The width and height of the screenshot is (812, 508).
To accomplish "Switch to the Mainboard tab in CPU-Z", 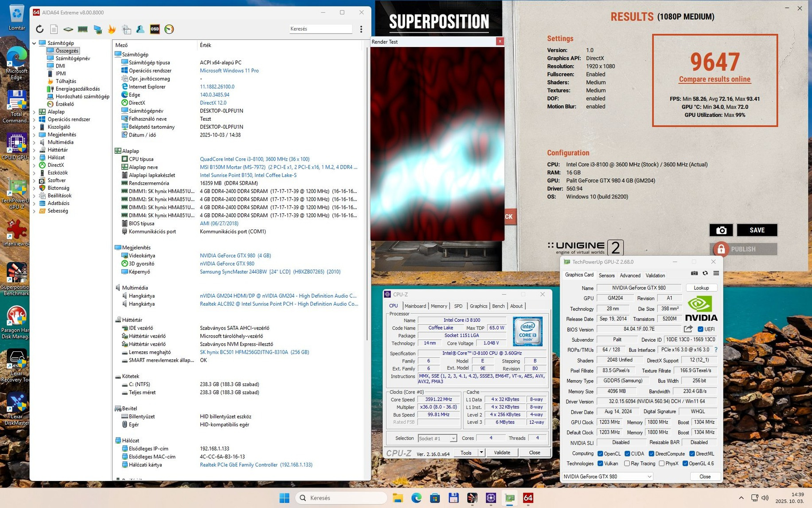I will tap(415, 306).
